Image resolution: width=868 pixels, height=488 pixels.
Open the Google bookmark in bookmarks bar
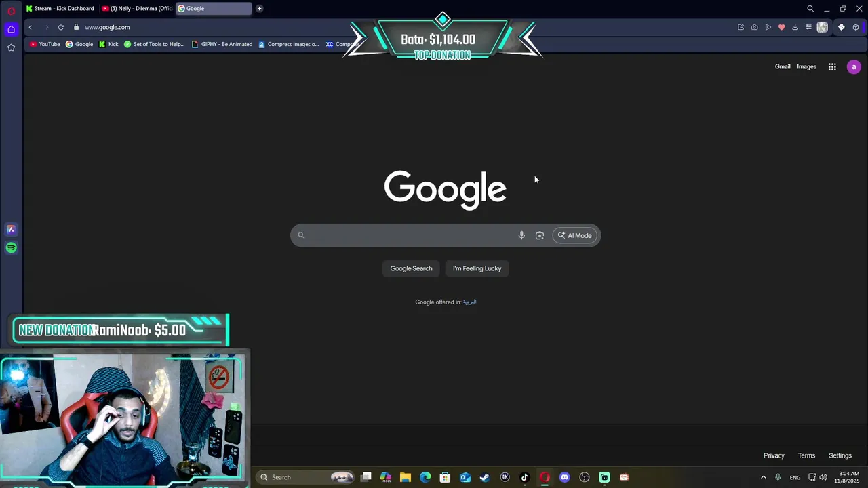[x=79, y=44]
